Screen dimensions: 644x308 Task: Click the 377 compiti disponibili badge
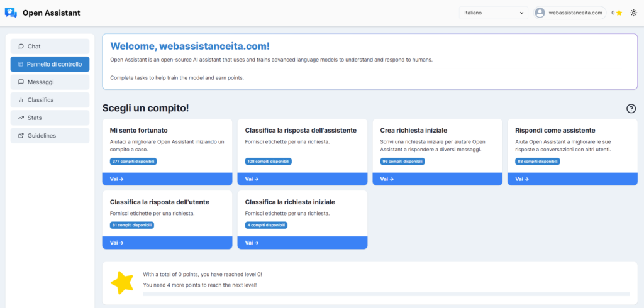(133, 162)
